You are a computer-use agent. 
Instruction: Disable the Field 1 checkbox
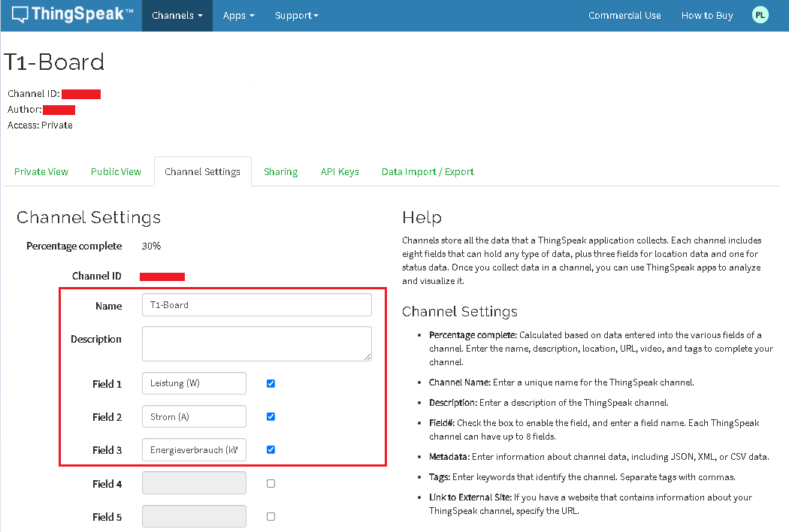click(271, 383)
